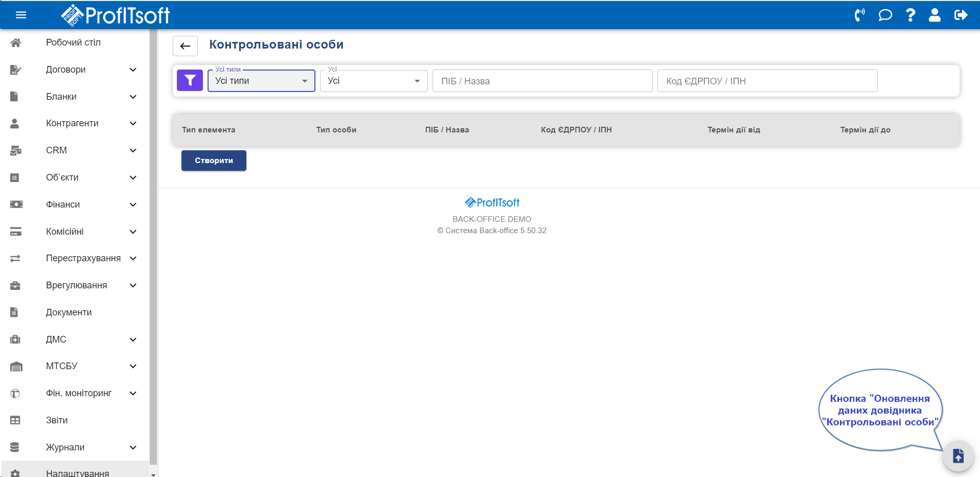
Task: Click the help question mark icon
Action: [910, 15]
